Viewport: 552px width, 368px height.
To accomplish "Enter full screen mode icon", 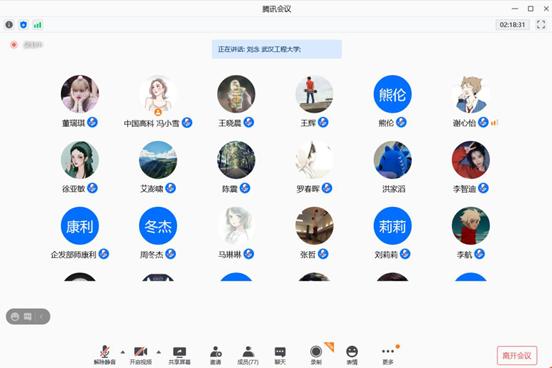I will [541, 25].
